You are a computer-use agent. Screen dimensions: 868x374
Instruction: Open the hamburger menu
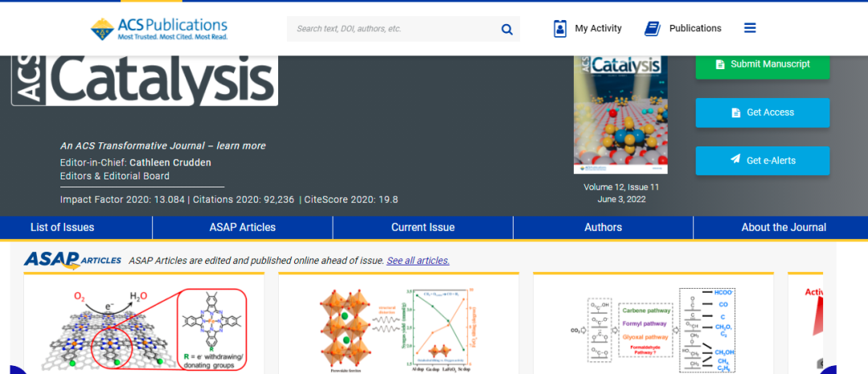(x=750, y=28)
